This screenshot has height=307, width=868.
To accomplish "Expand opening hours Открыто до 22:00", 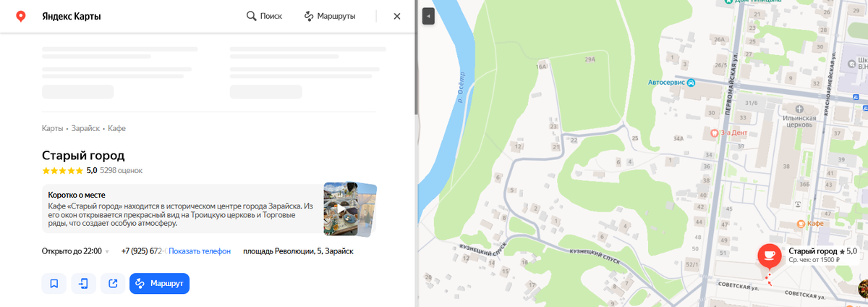I will 75,251.
